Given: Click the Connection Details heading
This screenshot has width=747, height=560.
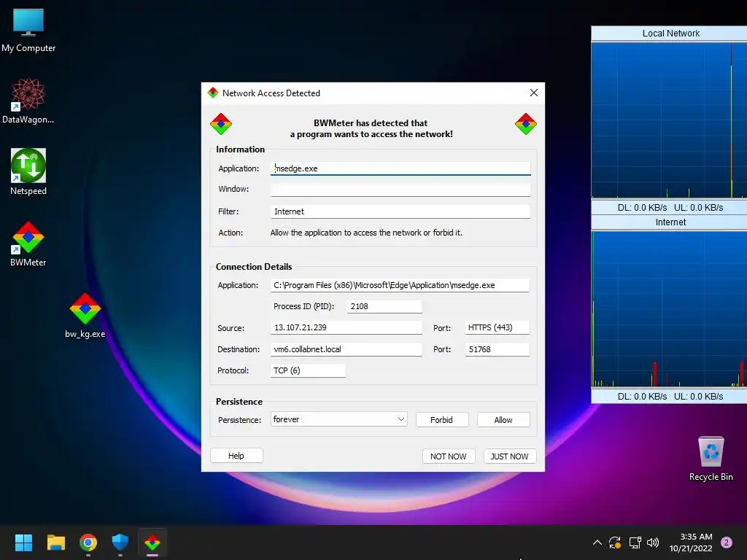Looking at the screenshot, I should point(253,267).
